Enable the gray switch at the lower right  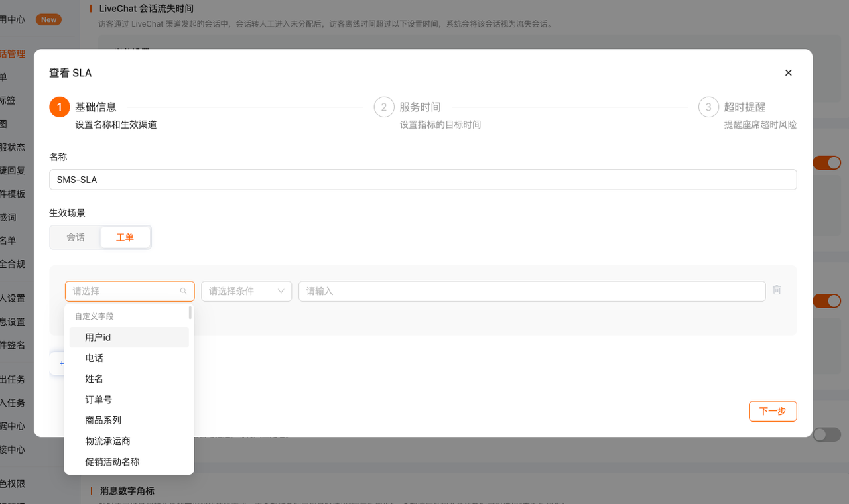tap(826, 434)
